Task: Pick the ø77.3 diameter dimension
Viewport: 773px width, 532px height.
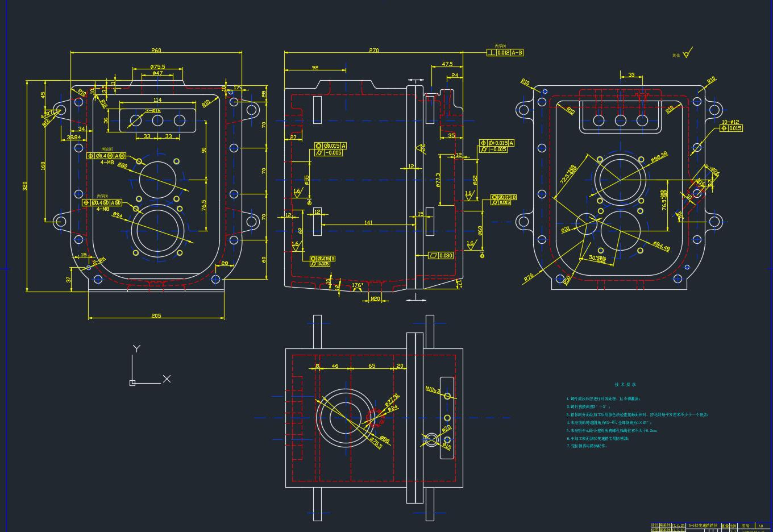Action: (438, 180)
